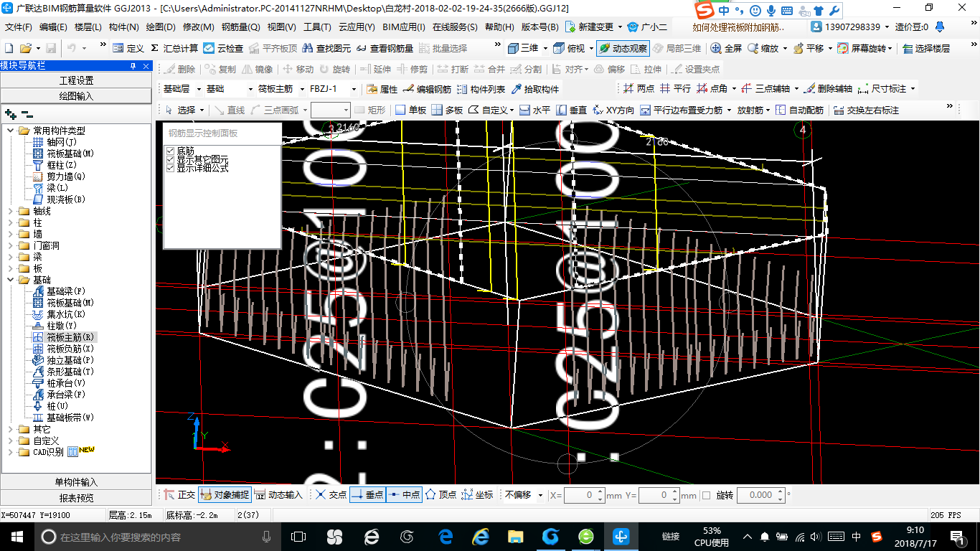Choose 平行 parallel axis tool
Screen dimensions: 980x551
point(675,89)
